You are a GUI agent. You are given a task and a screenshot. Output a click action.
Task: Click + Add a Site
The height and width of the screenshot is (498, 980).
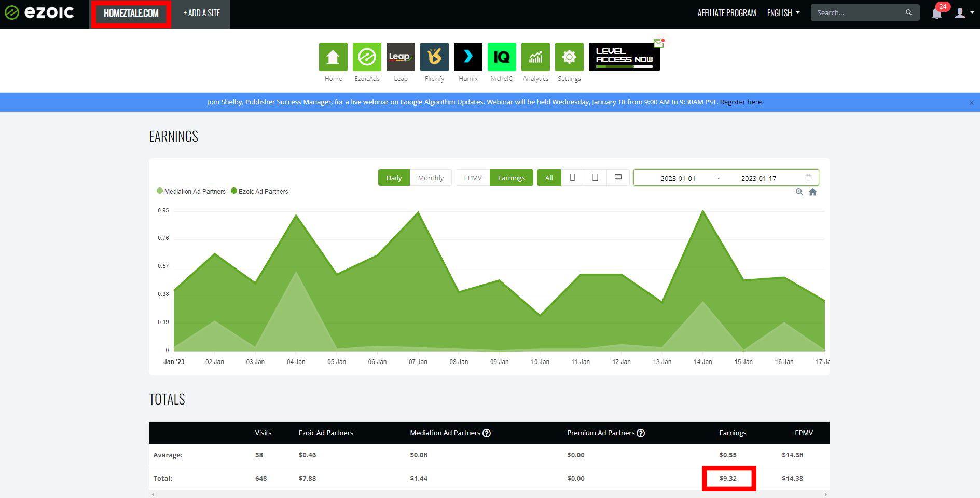pos(201,13)
